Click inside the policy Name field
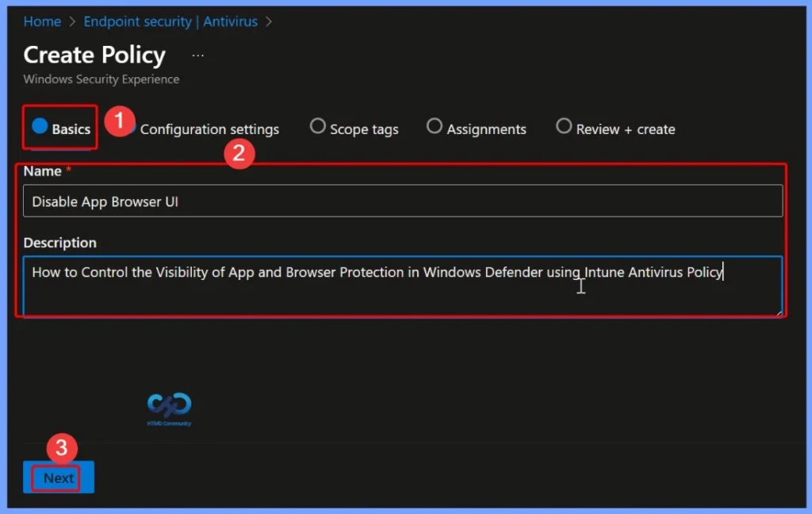The width and height of the screenshot is (812, 514). 317,201
